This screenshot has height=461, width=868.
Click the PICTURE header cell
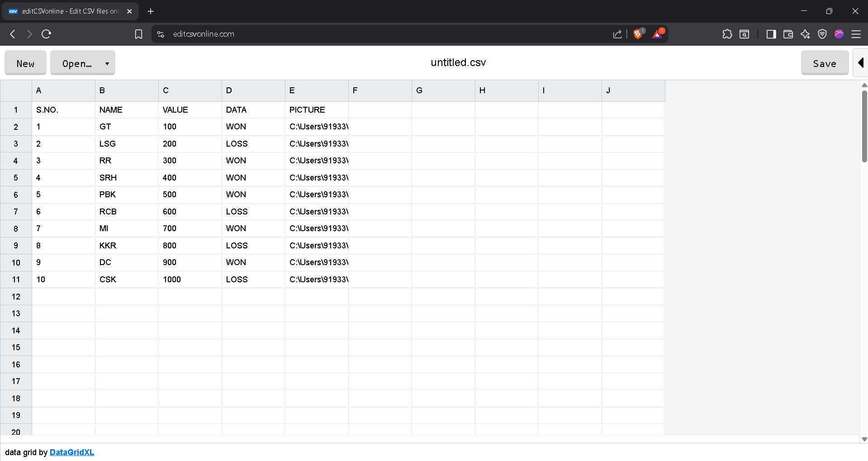point(317,110)
